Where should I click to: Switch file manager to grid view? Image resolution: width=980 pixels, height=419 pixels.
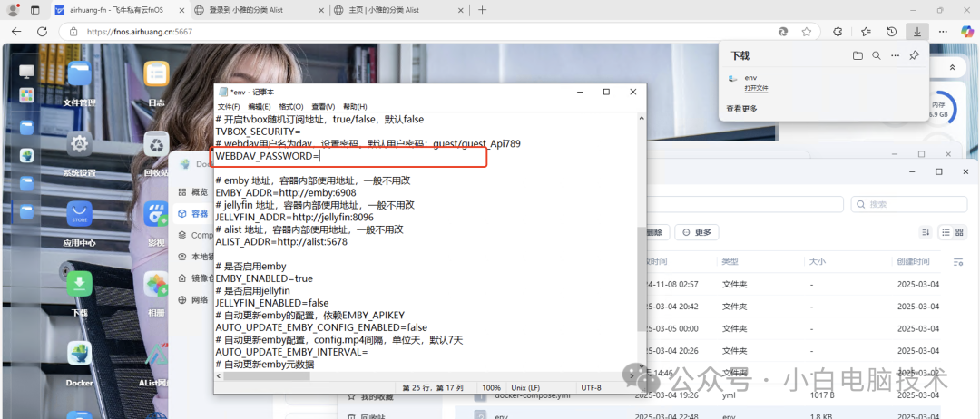[x=959, y=232]
